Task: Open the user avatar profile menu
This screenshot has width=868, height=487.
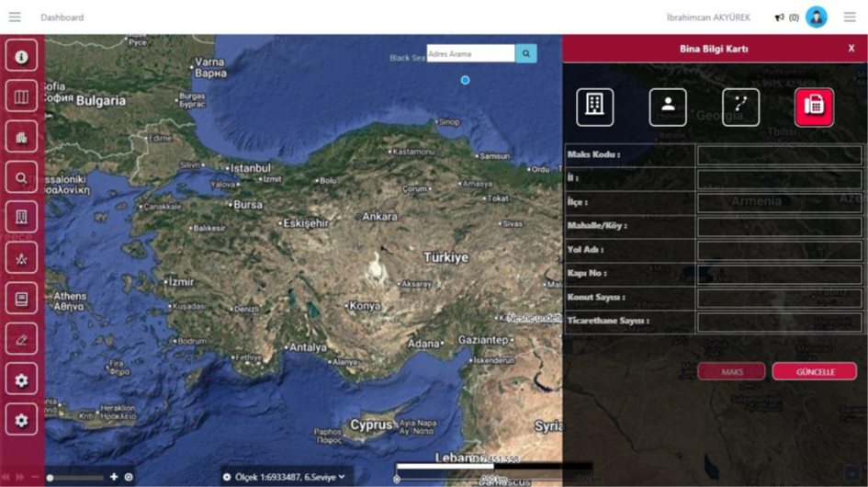Action: coord(816,17)
